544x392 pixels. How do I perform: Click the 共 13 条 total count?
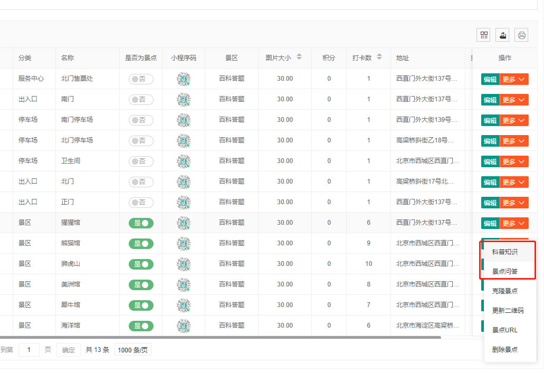pyautogui.click(x=98, y=350)
